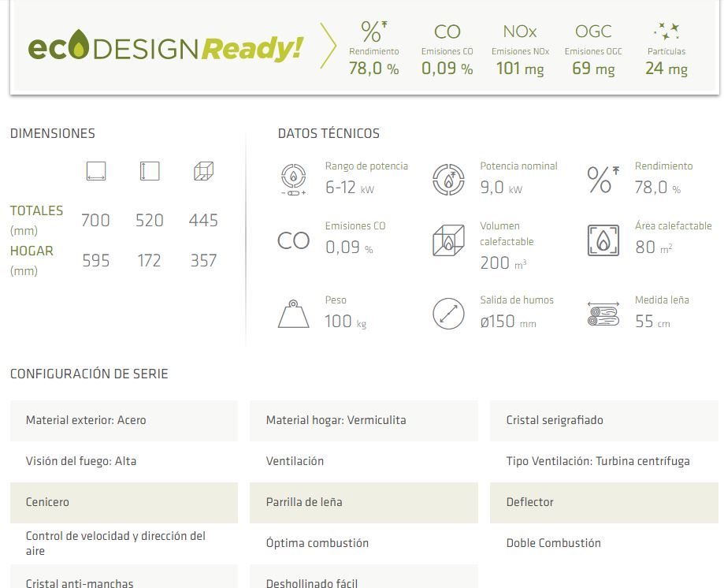This screenshot has width=724, height=588.
Task: Click the "Cenicero" cell
Action: (x=124, y=503)
